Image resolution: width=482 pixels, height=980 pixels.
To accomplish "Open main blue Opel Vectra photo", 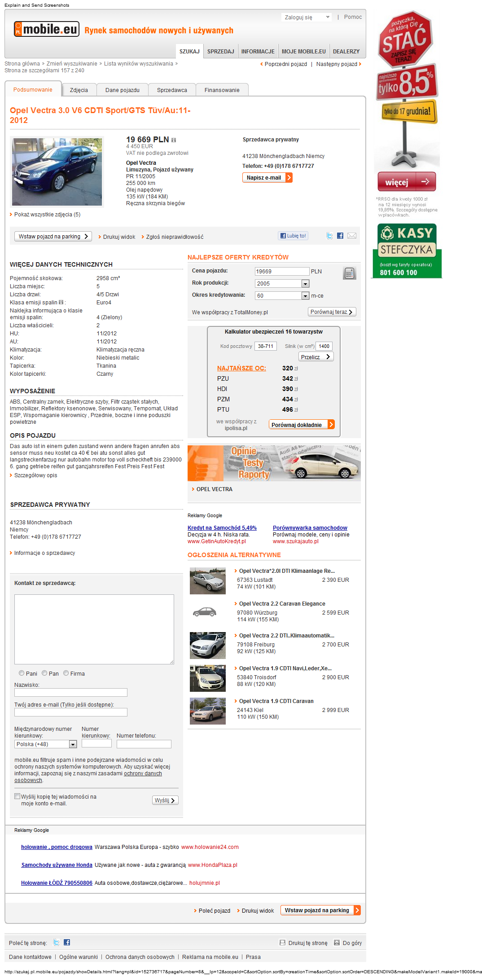I will tap(57, 172).
